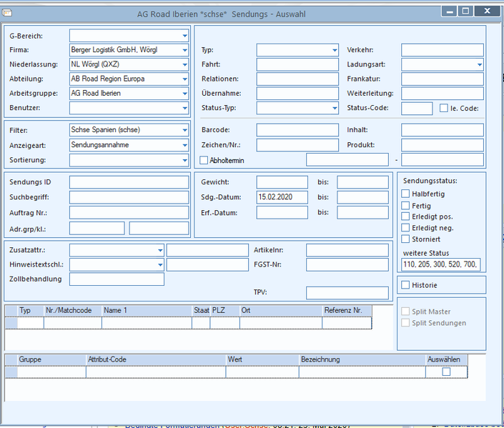This screenshot has height=428, width=504.
Task: Tick the Auswählen checkbox in attribute grid
Action: (446, 372)
